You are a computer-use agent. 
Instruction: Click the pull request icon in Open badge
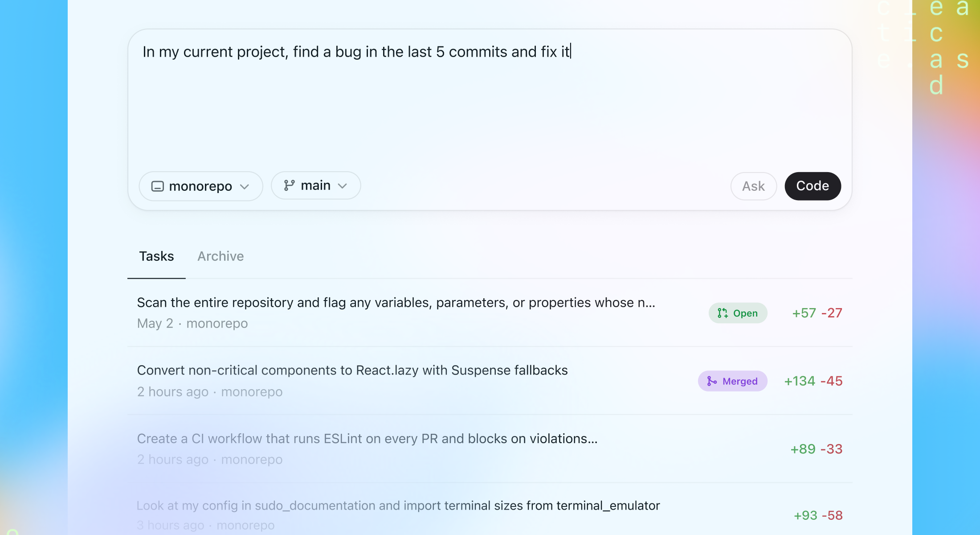(x=723, y=313)
